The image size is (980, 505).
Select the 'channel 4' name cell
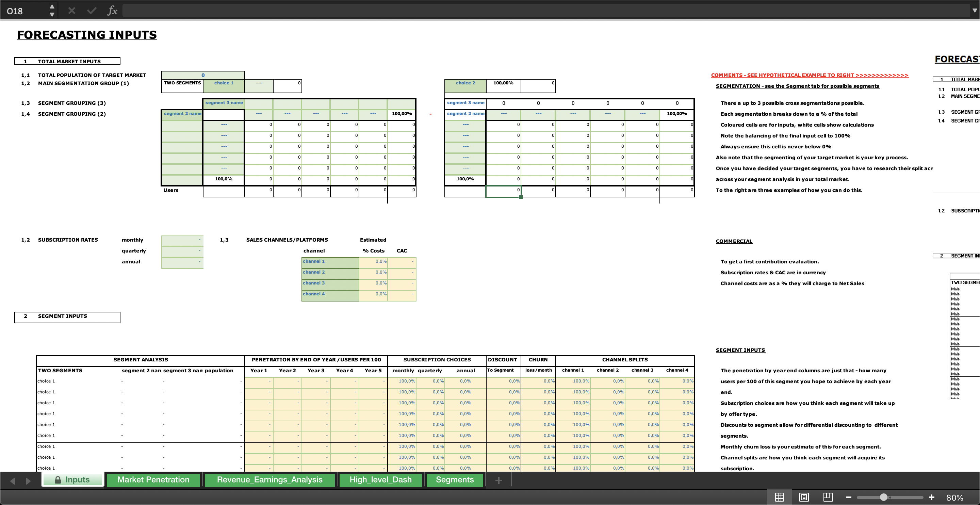coord(330,295)
